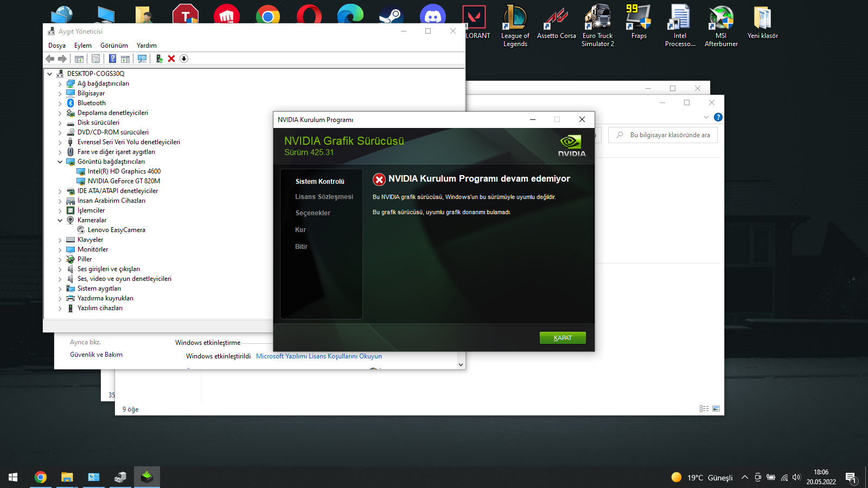Switch Explorer to large icons view
Screen dimensions: 868x488
point(716,409)
